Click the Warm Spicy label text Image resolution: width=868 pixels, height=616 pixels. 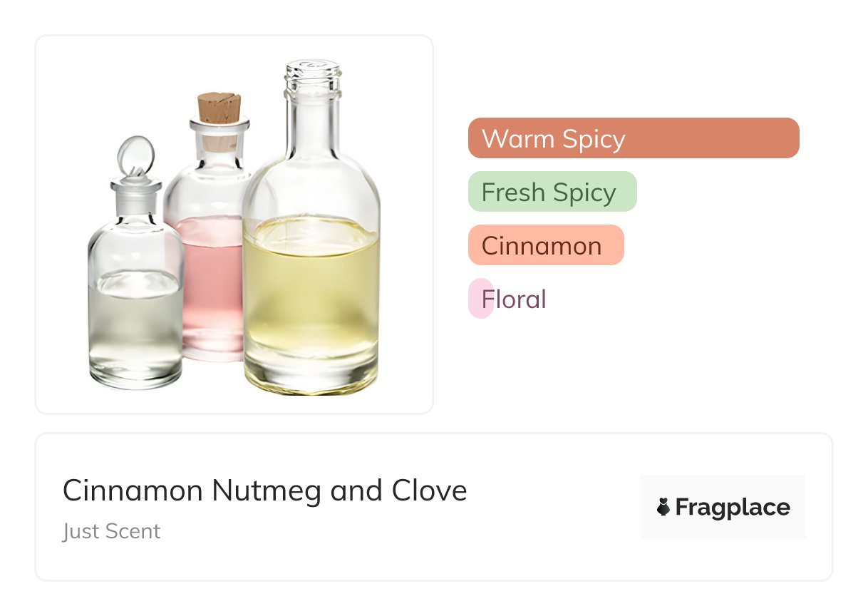pos(553,138)
